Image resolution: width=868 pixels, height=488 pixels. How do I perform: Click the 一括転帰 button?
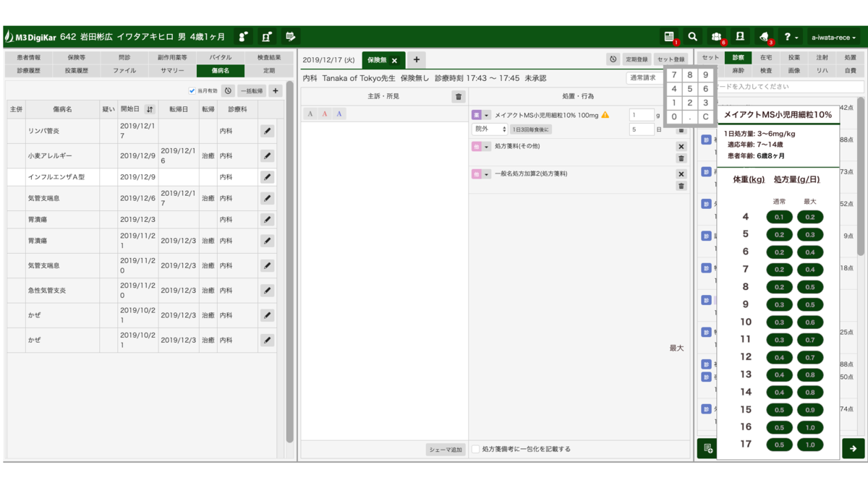tap(251, 91)
